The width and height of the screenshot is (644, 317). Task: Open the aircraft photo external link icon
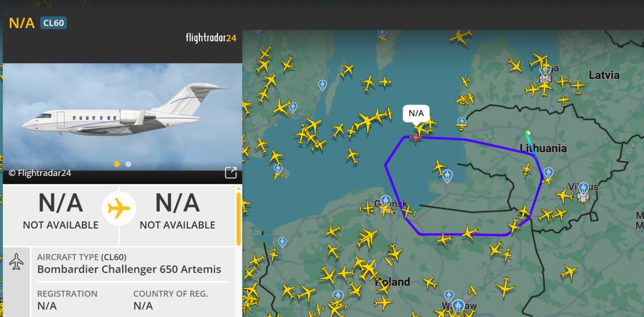click(230, 173)
